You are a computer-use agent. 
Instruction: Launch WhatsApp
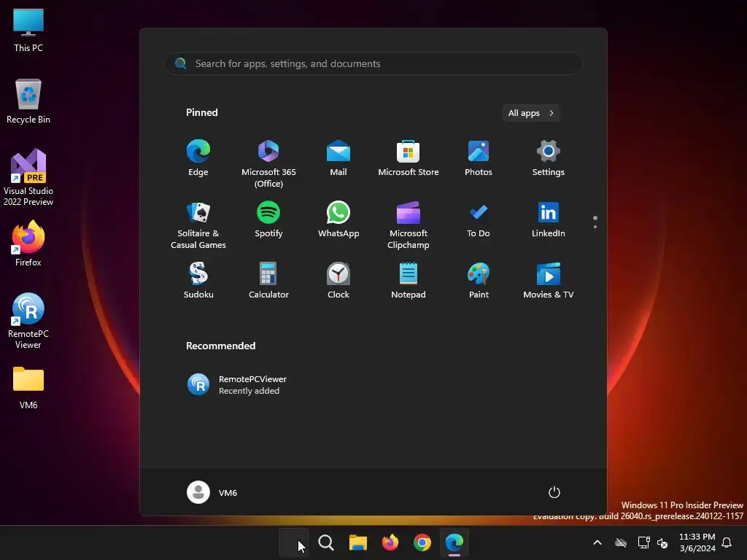[x=338, y=220]
